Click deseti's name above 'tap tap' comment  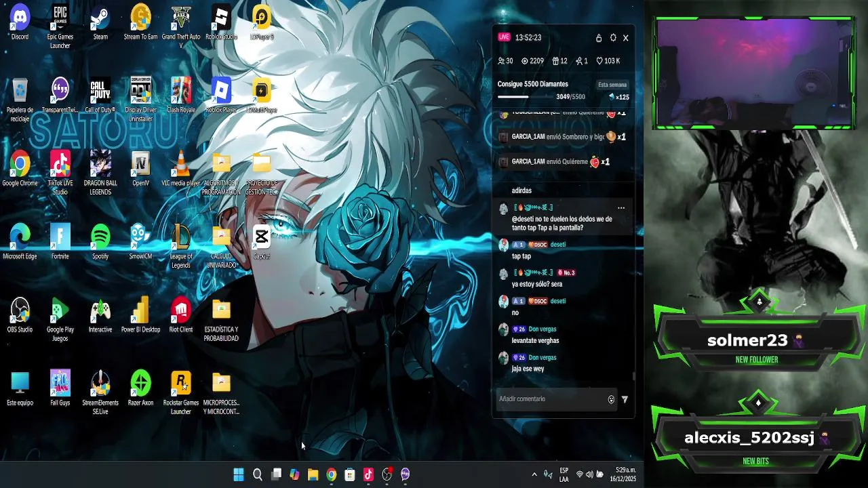coord(557,245)
